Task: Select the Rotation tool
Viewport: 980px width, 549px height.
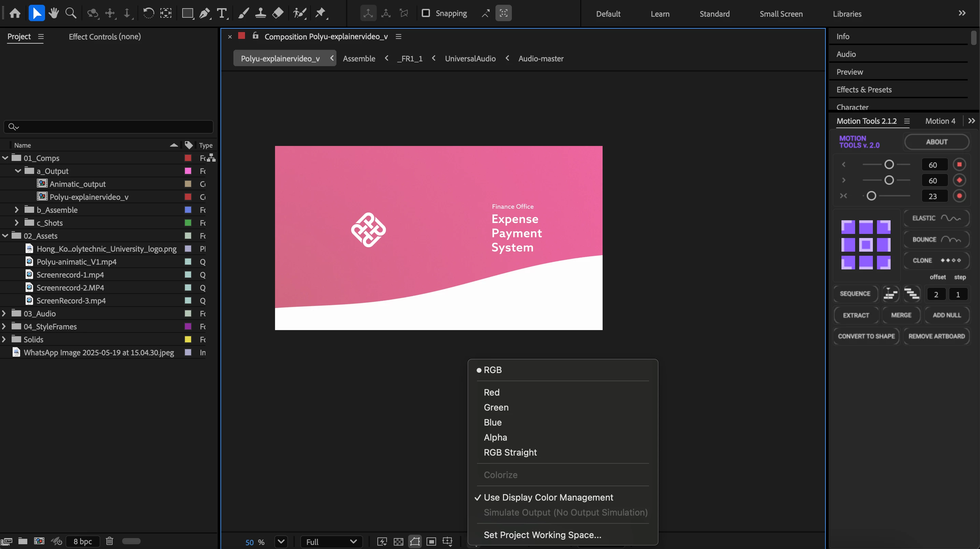Action: pyautogui.click(x=148, y=13)
